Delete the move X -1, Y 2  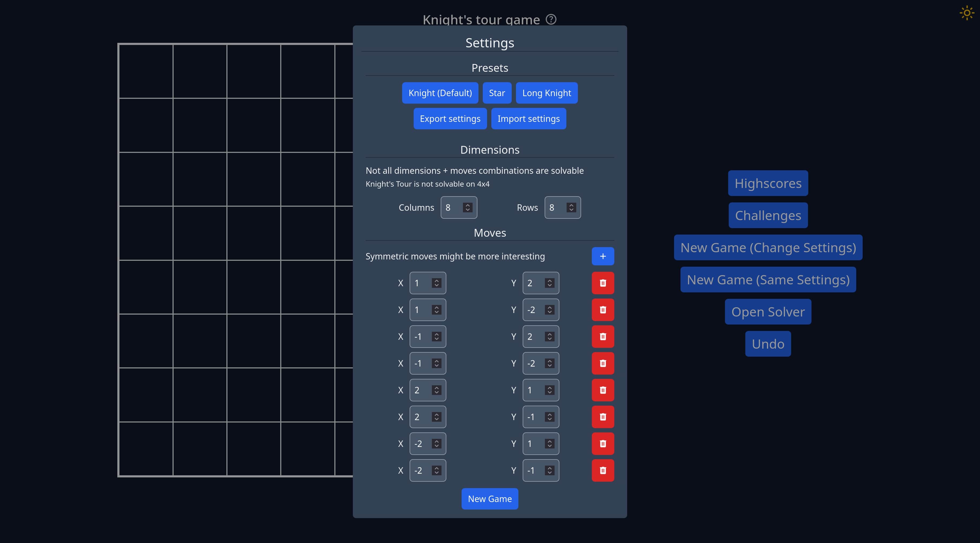603,337
